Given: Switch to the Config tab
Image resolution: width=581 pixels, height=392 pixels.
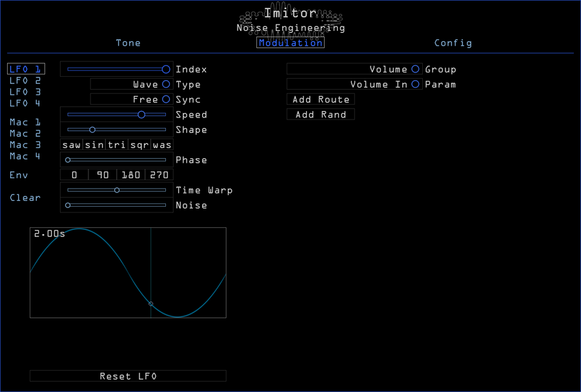Looking at the screenshot, I should [453, 43].
